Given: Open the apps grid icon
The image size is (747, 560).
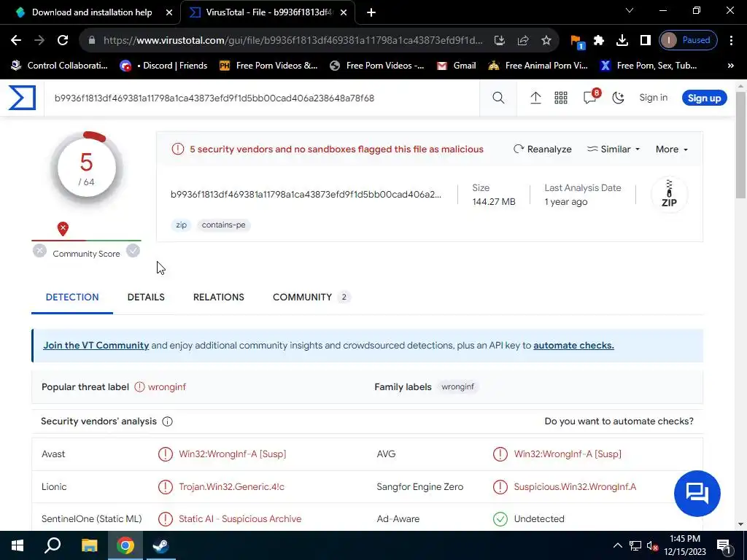Looking at the screenshot, I should 561,98.
